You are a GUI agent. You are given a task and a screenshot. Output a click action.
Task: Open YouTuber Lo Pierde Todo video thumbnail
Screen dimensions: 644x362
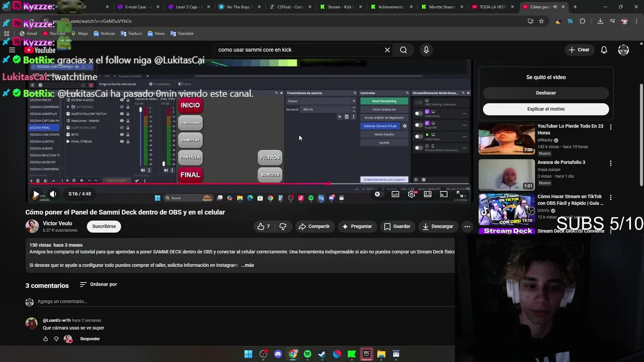click(x=507, y=139)
